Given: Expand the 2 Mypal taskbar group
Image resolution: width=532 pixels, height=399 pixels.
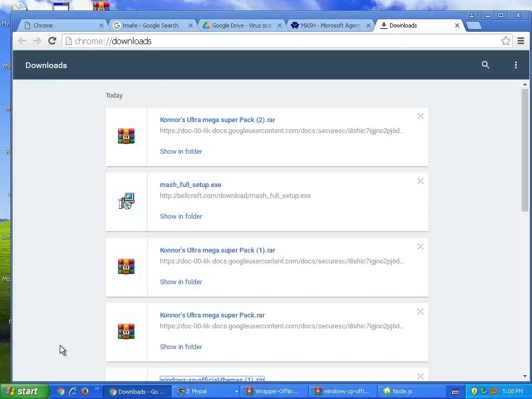Looking at the screenshot, I should (x=206, y=391).
